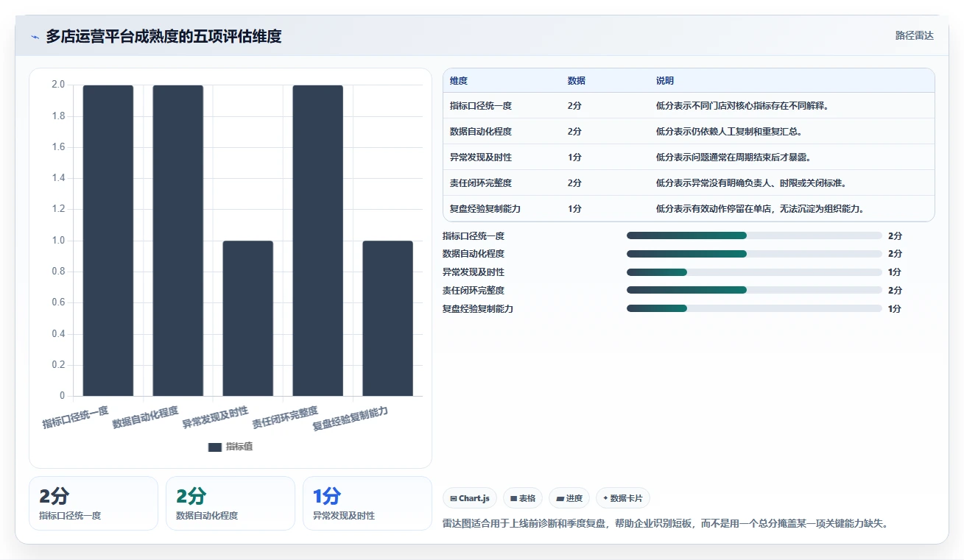Click 指标口径统一度 table row cell

pos(481,106)
